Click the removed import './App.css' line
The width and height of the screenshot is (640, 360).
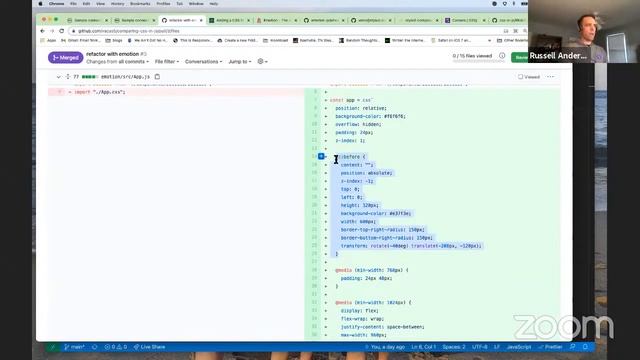click(x=176, y=92)
